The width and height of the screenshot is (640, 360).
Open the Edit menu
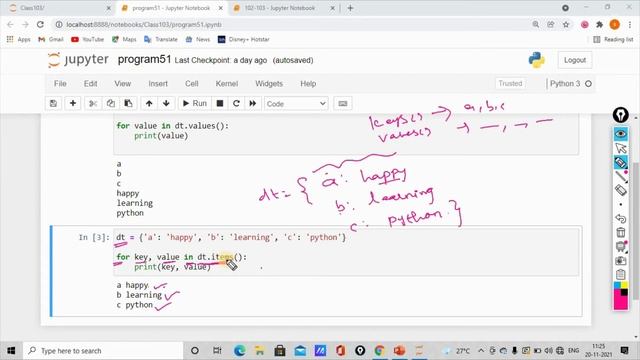[x=90, y=84]
